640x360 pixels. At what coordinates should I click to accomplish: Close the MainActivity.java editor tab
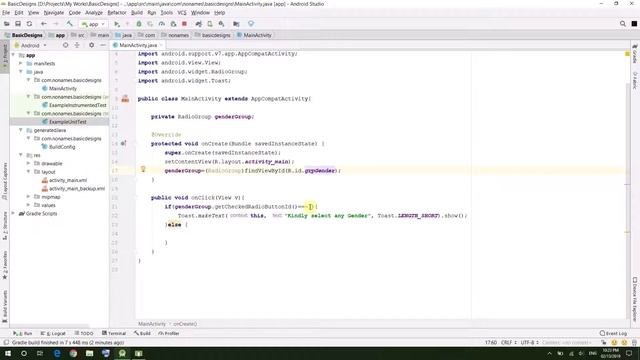click(162, 45)
